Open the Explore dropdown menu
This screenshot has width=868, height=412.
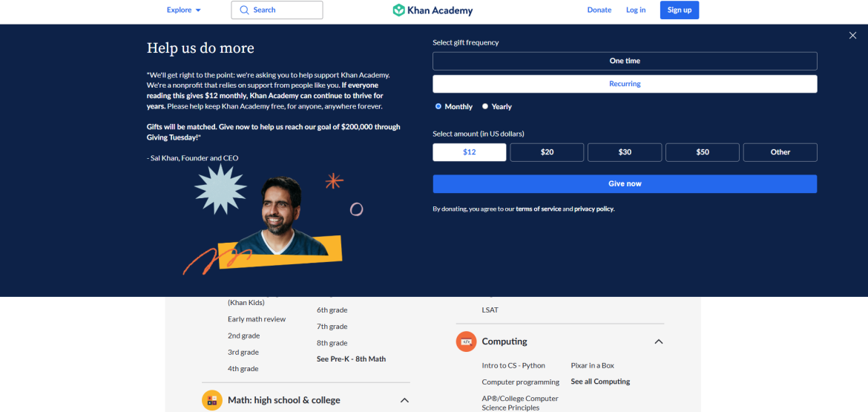pos(184,10)
